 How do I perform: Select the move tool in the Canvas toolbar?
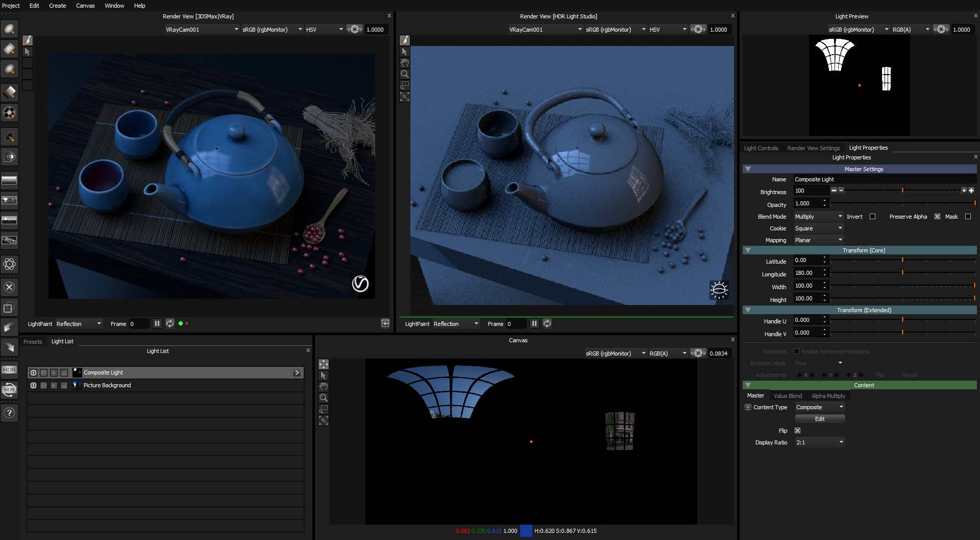pos(324,364)
